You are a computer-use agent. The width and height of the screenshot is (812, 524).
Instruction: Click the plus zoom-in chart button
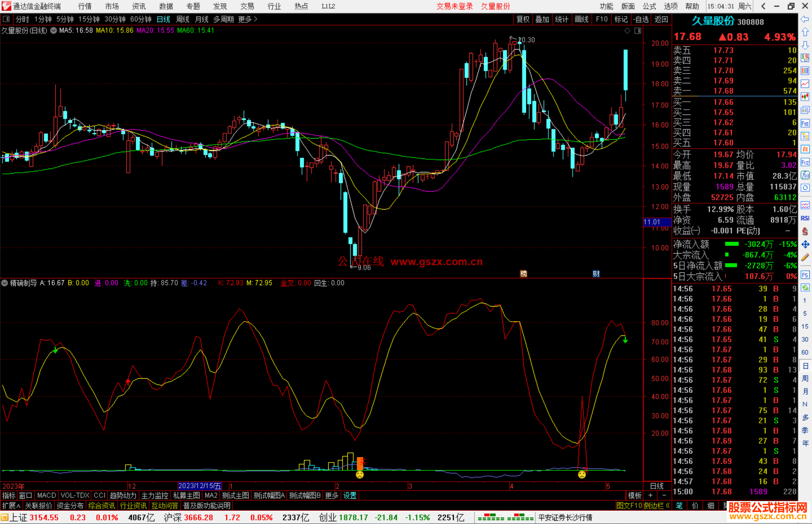pyautogui.click(x=650, y=495)
